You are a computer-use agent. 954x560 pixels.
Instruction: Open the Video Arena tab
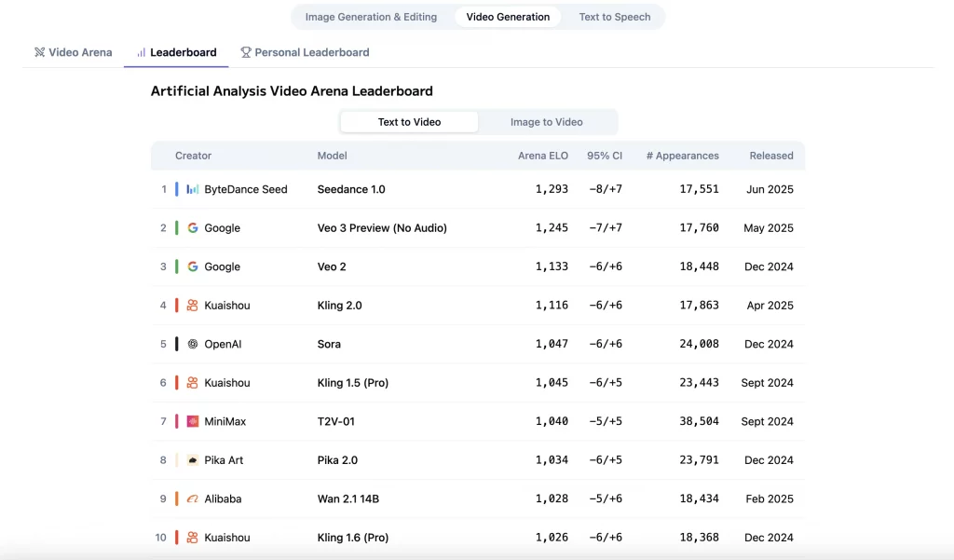[73, 52]
